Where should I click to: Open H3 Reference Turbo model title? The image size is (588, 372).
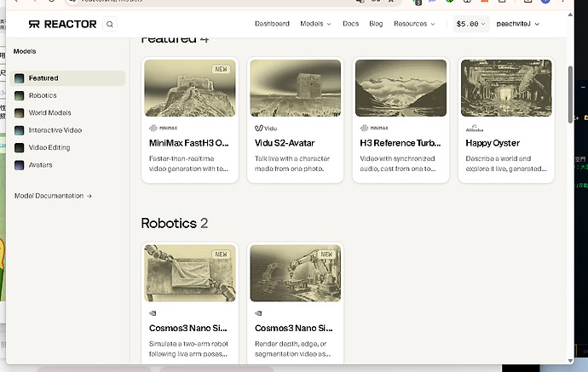coord(401,143)
